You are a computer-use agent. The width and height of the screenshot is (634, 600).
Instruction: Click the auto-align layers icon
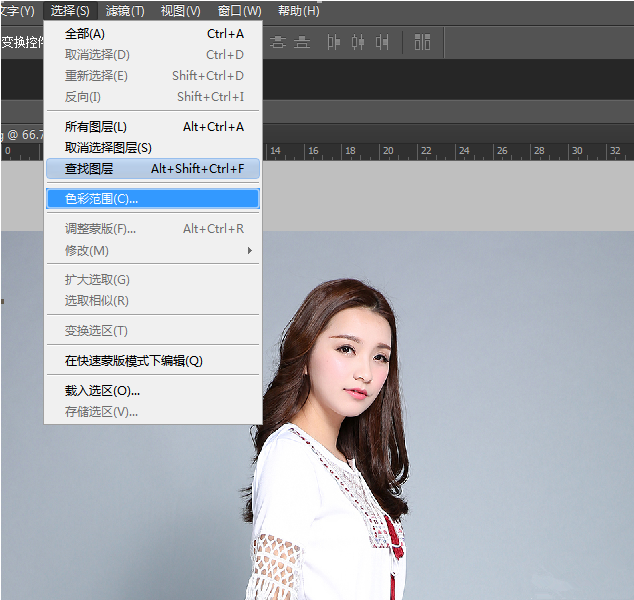[x=422, y=42]
